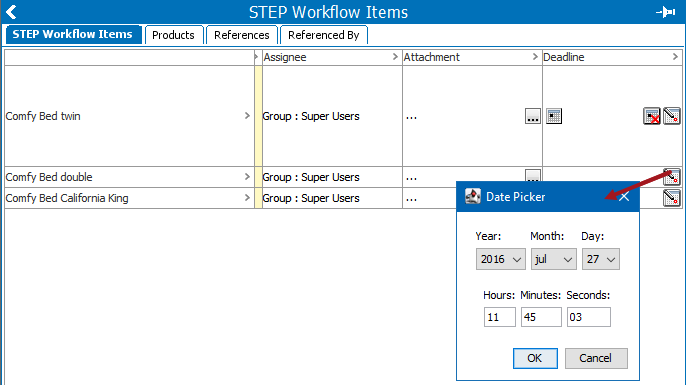
Task: Click the Date Picker dialog title icon
Action: click(x=473, y=196)
